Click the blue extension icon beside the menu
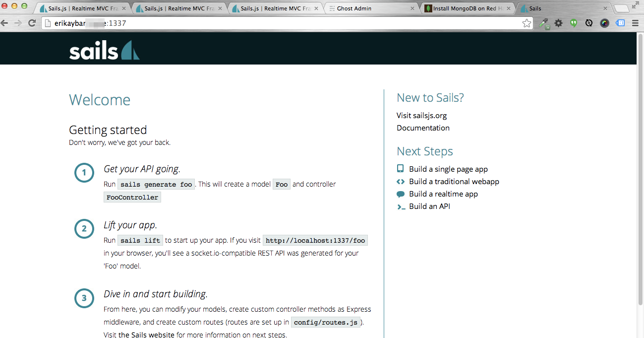The image size is (644, 338). coord(620,23)
